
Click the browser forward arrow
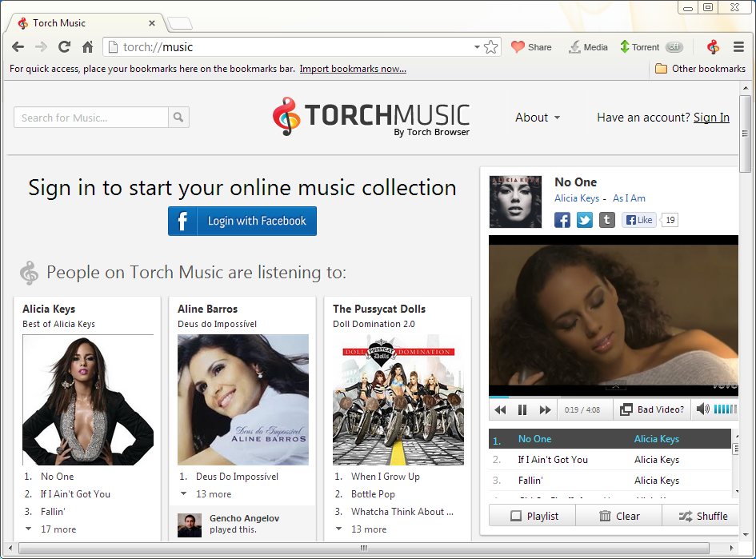click(x=41, y=46)
